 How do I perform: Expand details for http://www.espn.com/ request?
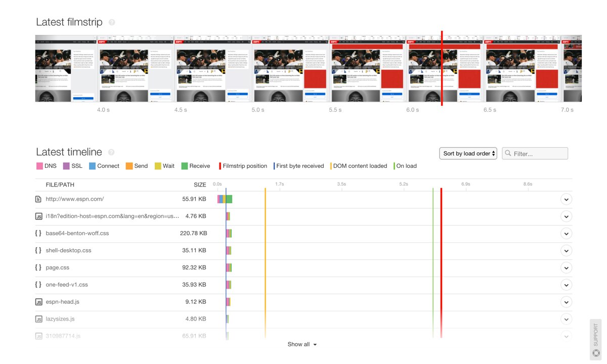click(x=566, y=199)
